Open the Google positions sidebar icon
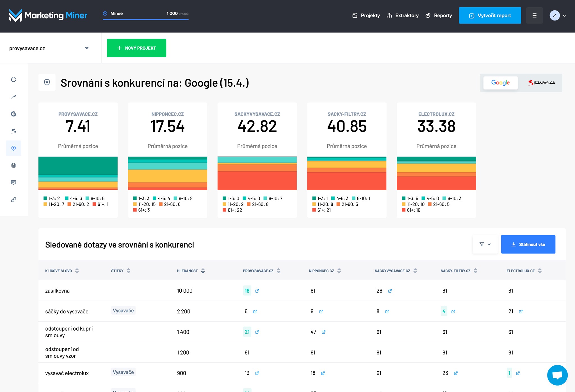575x392 pixels. pos(13,114)
